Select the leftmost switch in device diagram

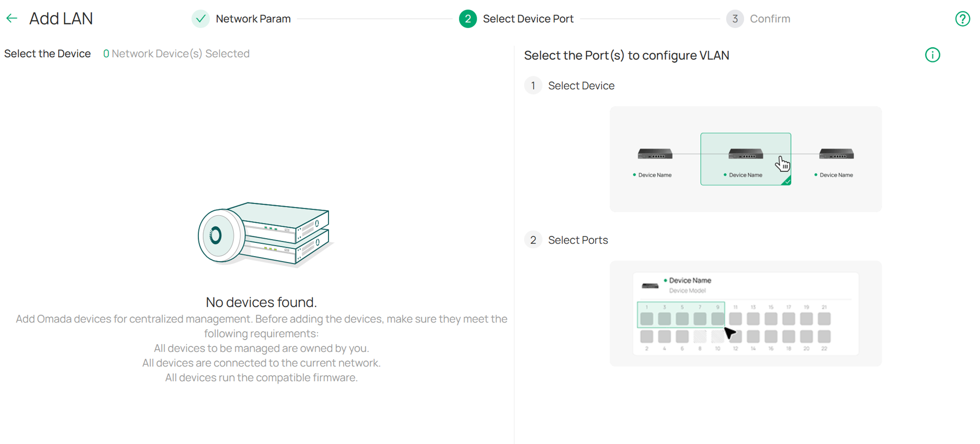pyautogui.click(x=655, y=154)
